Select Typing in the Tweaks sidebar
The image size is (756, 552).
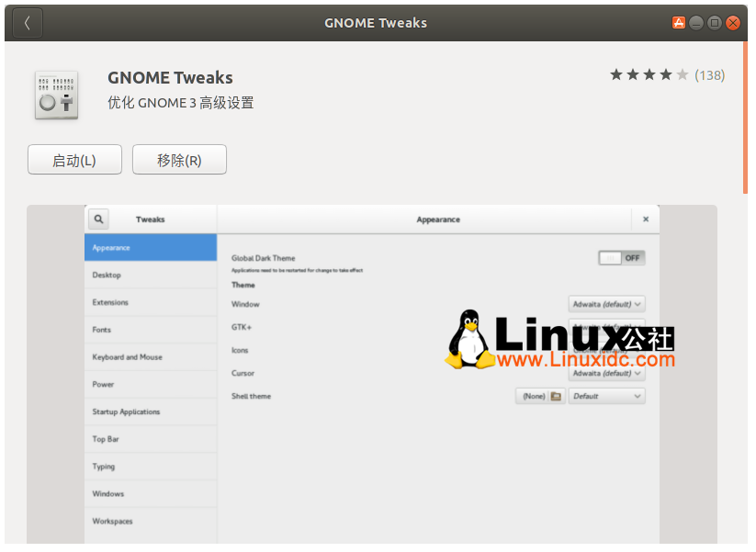pos(151,467)
